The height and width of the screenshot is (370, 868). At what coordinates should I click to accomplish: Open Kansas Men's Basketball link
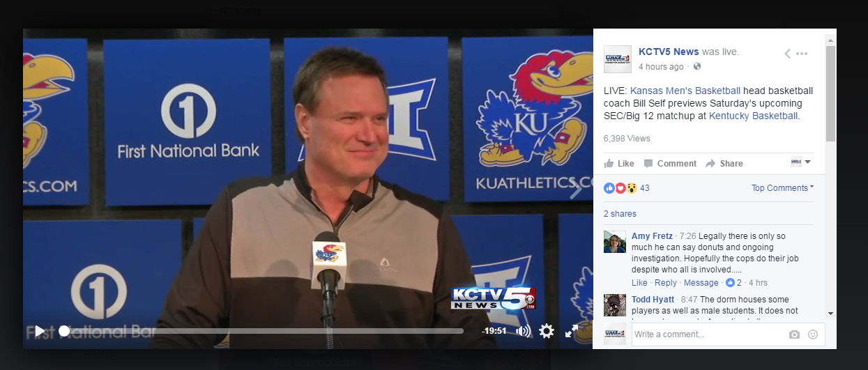click(x=686, y=91)
